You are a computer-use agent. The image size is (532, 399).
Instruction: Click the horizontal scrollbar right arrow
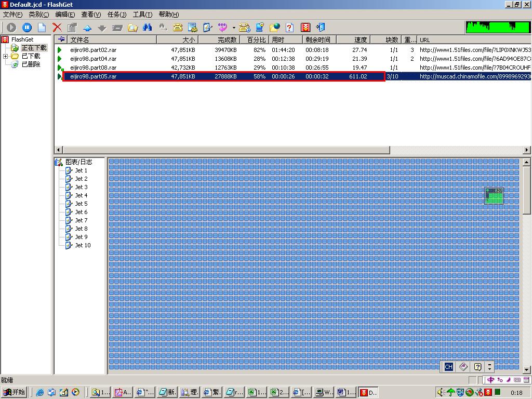[x=527, y=150]
